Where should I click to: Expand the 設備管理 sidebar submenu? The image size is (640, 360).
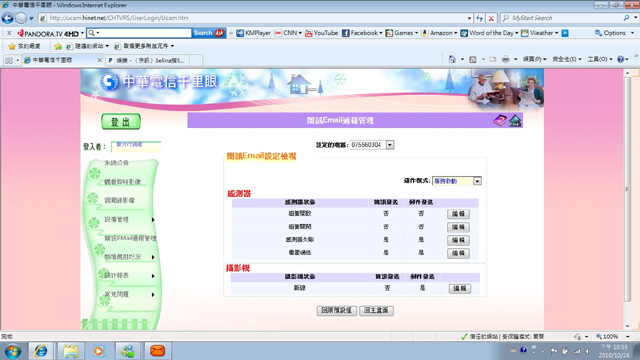[153, 220]
